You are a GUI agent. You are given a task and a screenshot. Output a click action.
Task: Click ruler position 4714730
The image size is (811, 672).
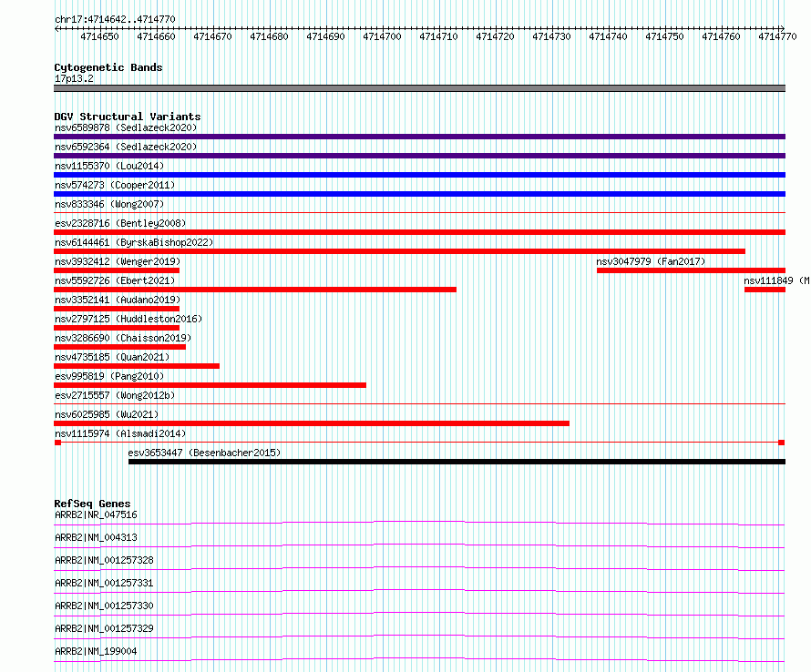pos(552,36)
